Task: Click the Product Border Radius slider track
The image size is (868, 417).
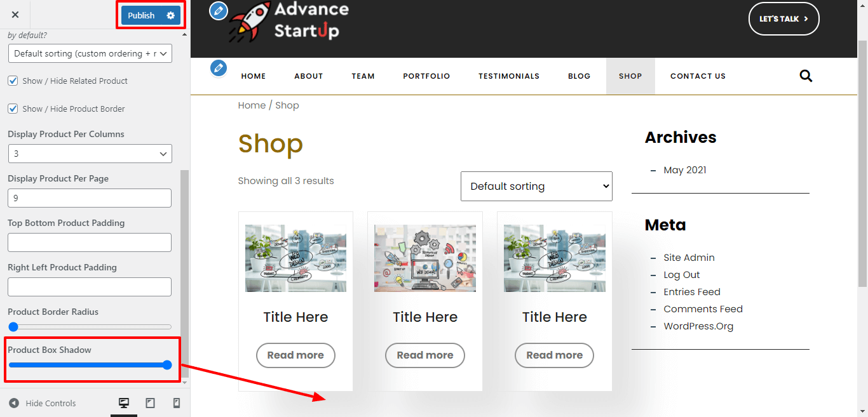Action: pyautogui.click(x=90, y=327)
